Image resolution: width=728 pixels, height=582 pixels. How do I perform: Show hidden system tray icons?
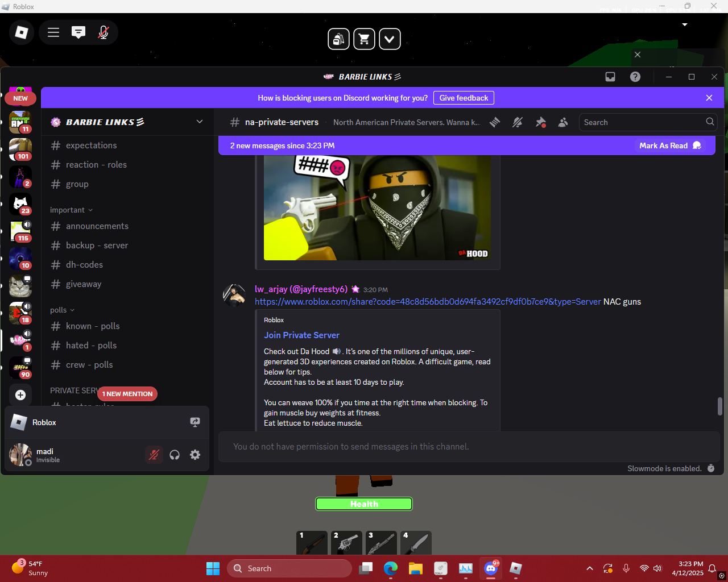(590, 568)
